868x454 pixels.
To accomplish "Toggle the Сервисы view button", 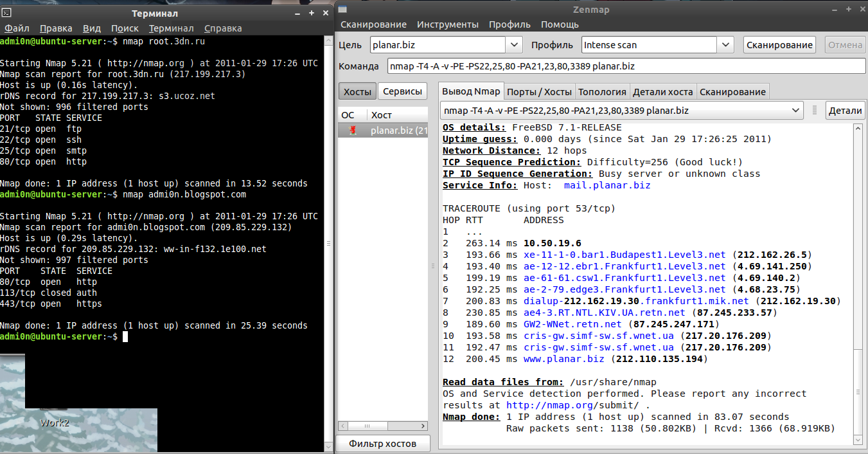I will [402, 91].
